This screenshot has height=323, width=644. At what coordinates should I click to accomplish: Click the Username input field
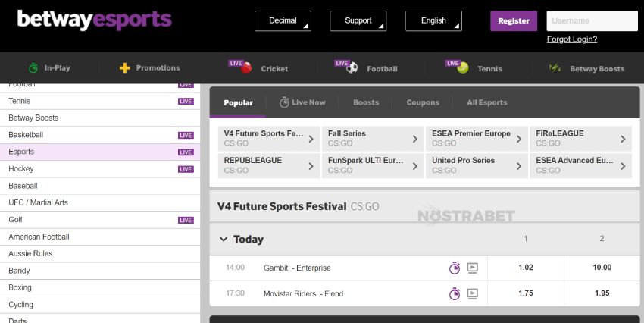point(592,21)
